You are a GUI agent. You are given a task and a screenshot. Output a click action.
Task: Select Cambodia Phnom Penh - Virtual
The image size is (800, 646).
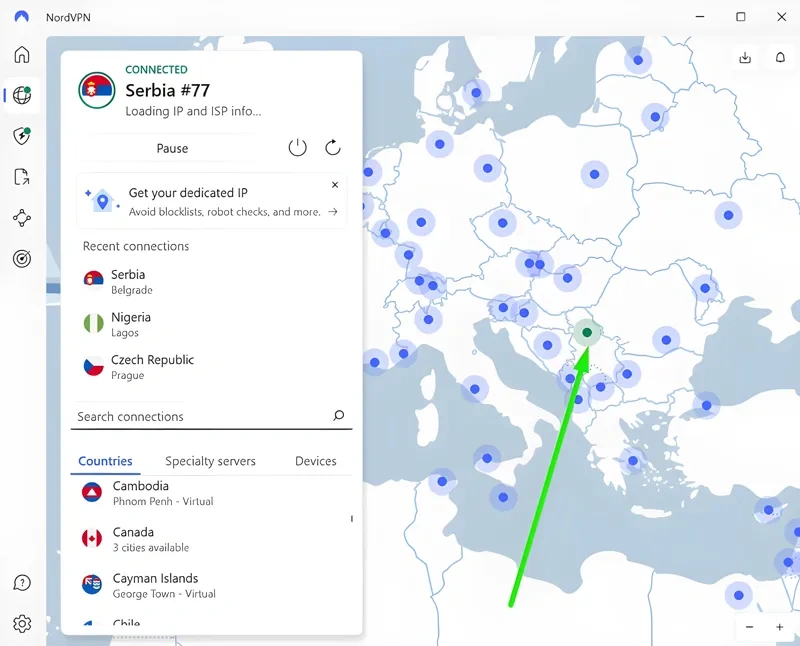211,493
